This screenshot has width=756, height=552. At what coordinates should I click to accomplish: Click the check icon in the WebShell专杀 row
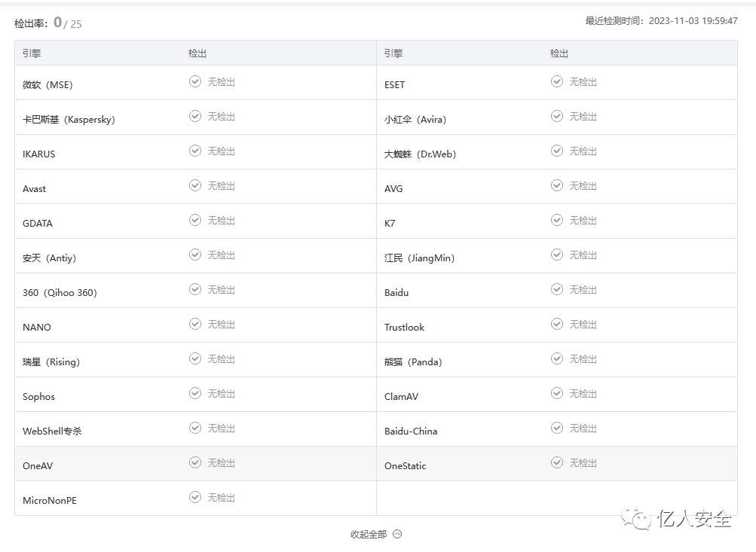[x=194, y=428]
